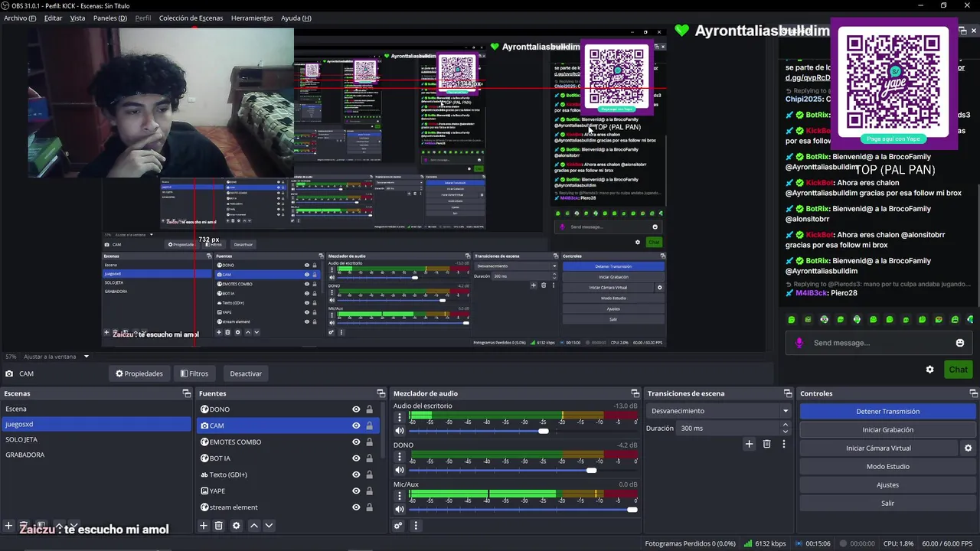Open Filtros for CAM source
Screen dimensions: 980x551
194,373
